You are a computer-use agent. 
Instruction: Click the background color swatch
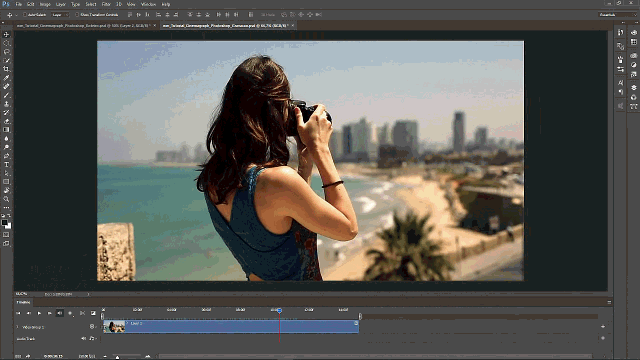pyautogui.click(x=9, y=226)
